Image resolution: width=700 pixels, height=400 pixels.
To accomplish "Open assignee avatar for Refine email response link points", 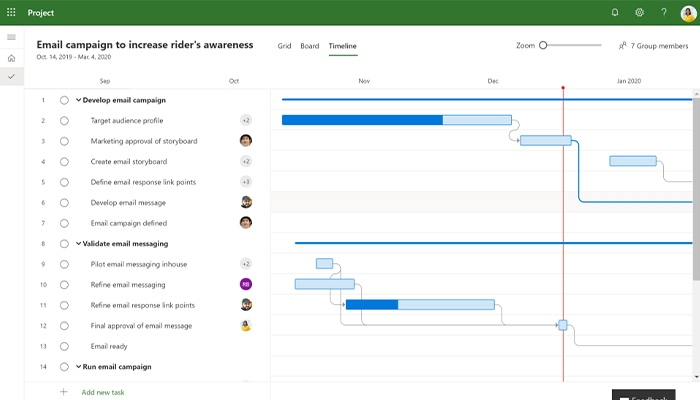I will 246,304.
